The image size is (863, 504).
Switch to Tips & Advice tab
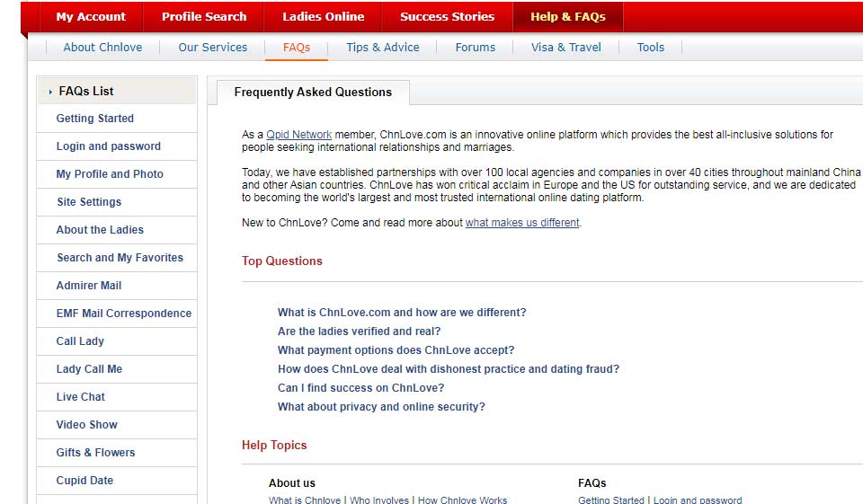tap(382, 48)
